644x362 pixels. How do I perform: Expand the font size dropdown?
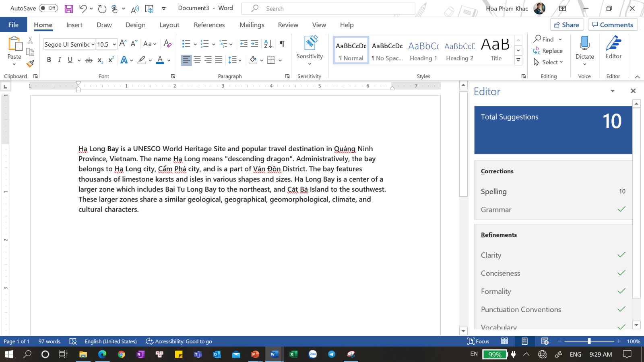pos(114,44)
